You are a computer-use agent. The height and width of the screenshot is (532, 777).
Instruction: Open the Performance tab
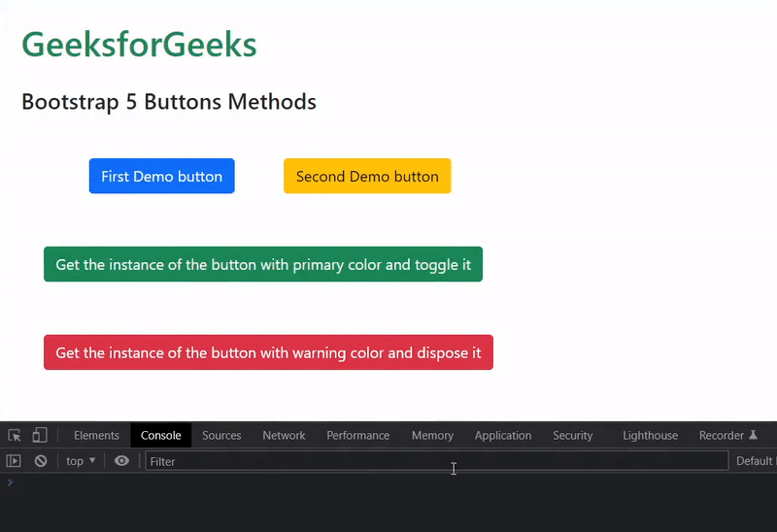click(357, 436)
